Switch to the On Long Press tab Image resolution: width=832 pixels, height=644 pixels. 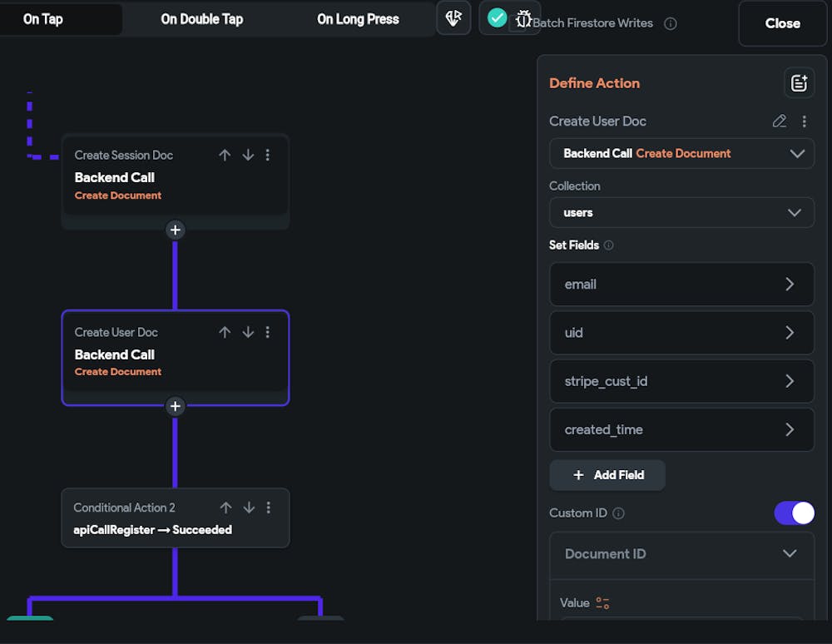pos(358,19)
